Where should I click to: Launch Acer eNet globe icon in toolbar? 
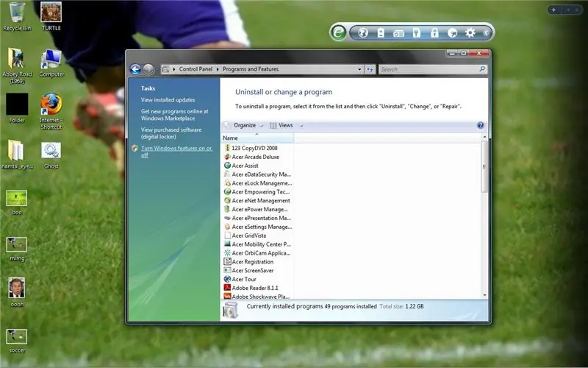coord(363,33)
